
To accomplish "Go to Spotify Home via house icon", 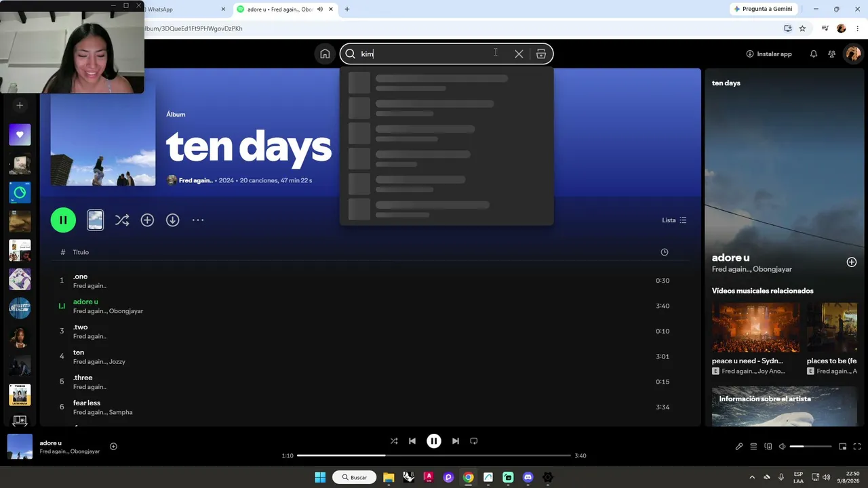I will [325, 54].
